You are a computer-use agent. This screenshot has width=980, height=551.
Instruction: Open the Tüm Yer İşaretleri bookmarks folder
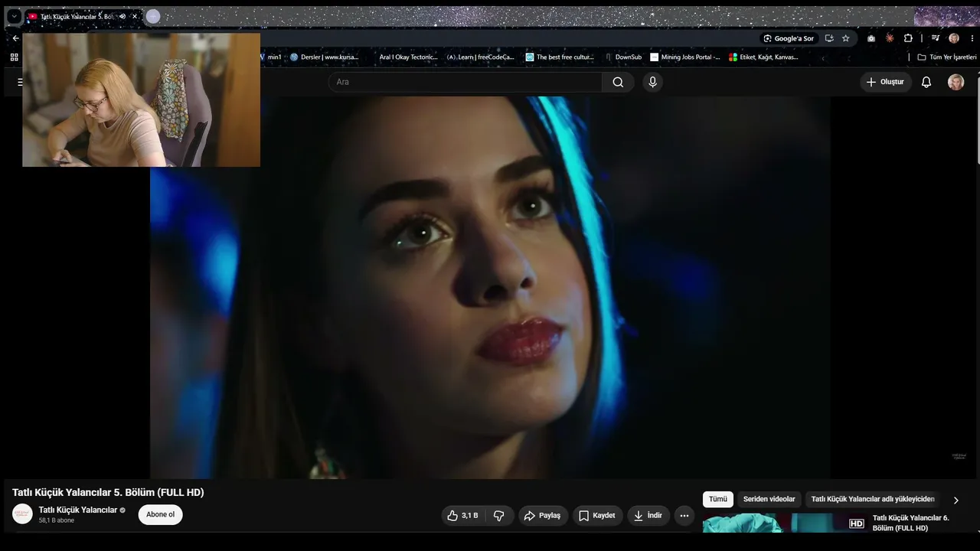pos(947,57)
